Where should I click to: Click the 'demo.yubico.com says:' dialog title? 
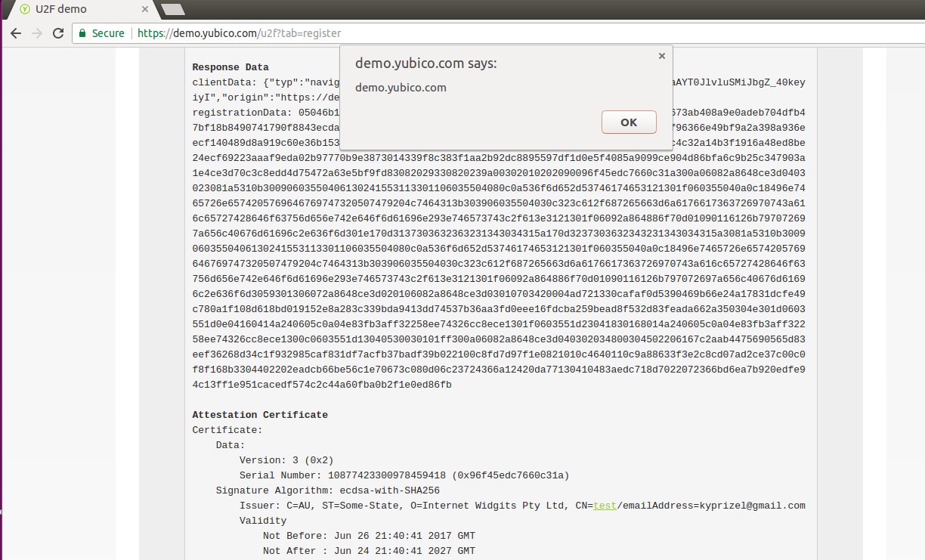(x=425, y=63)
